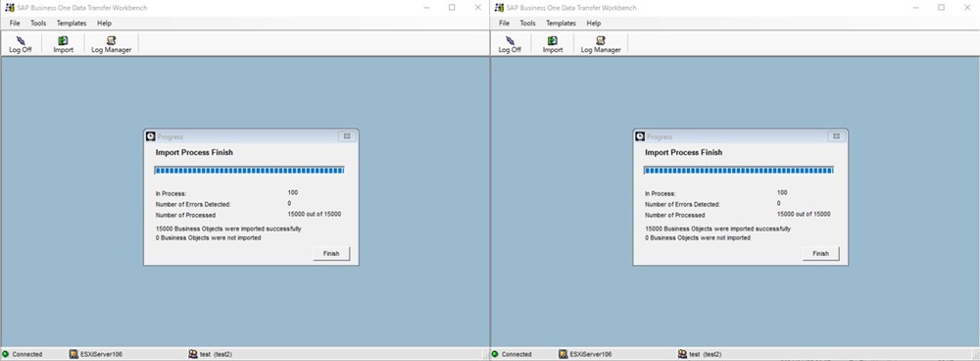
Task: Open Help menu in right window
Action: pos(594,24)
